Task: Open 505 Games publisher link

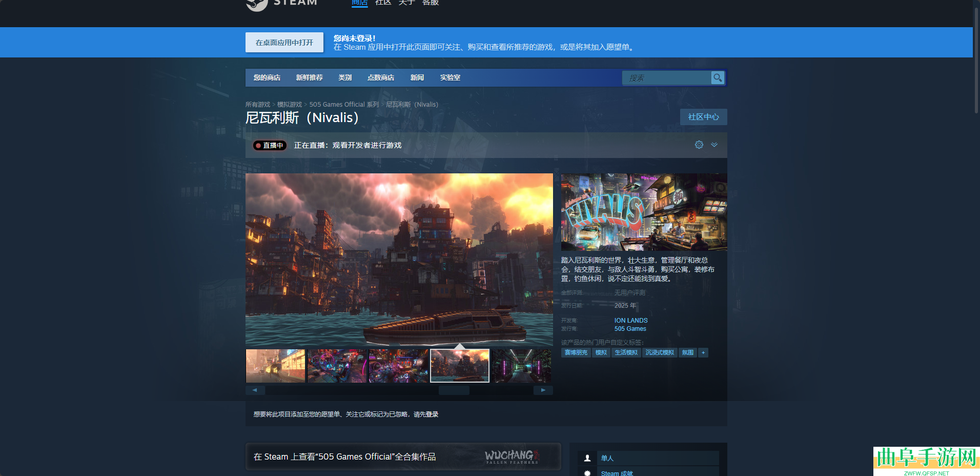Action: pyautogui.click(x=630, y=329)
